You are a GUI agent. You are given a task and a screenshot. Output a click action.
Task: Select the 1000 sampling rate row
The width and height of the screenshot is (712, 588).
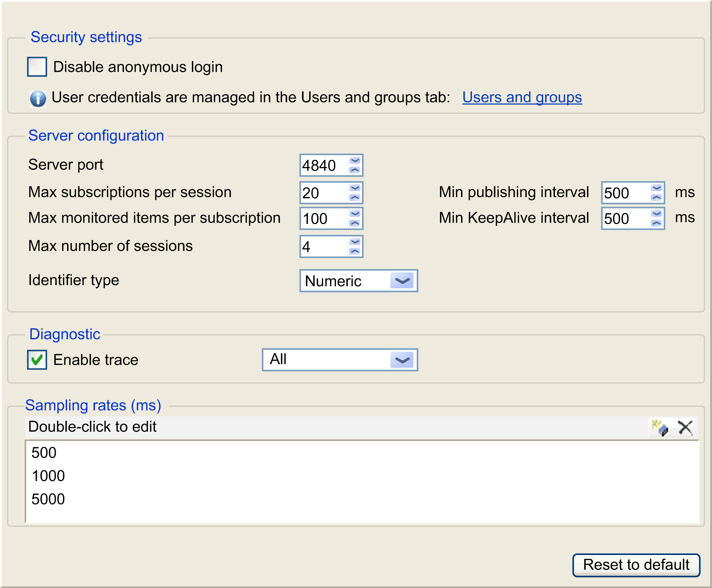coord(362,475)
